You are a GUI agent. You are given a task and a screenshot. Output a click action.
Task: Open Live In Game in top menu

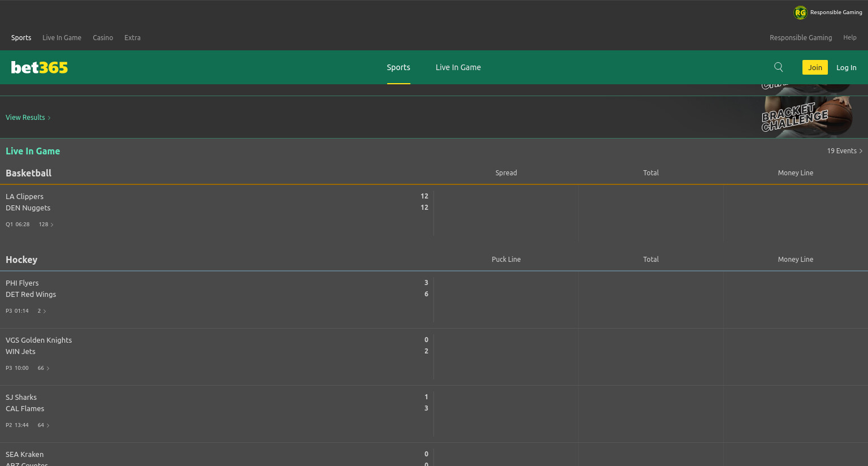(62, 38)
